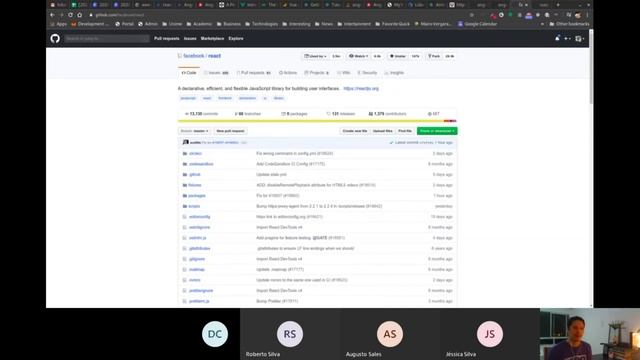Reload the page with the browser refresh icon
The height and width of the screenshot is (360, 640).
pos(70,15)
